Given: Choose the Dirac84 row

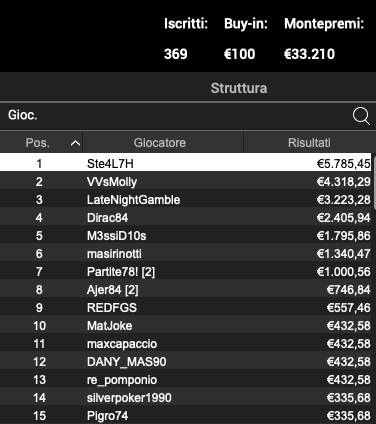Looking at the screenshot, I should pyautogui.click(x=185, y=218).
